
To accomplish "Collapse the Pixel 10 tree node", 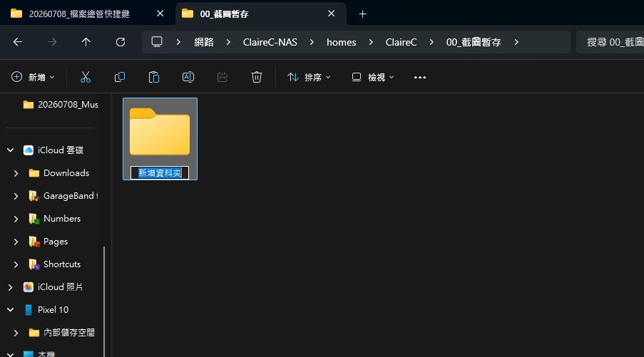I will 10,310.
